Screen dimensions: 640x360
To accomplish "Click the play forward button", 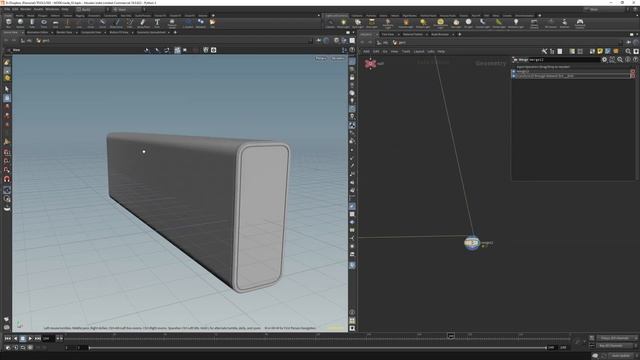I will pos(30,338).
